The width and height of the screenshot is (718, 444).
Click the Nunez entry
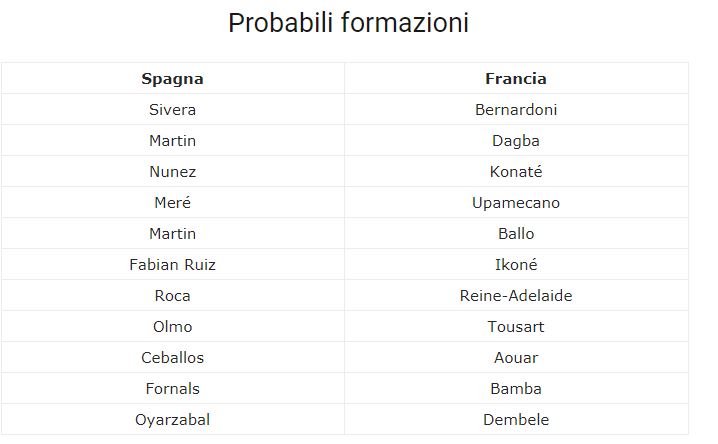click(172, 172)
